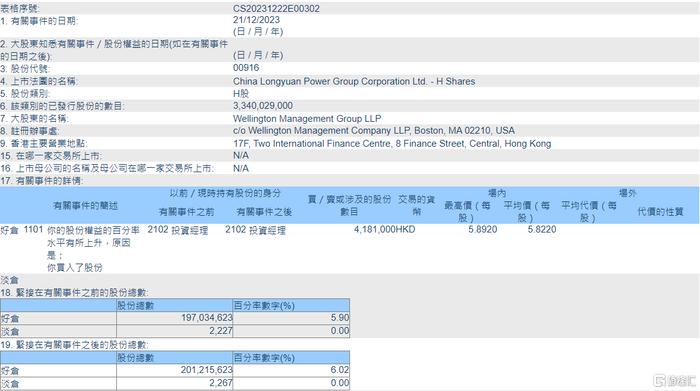Select the Hong Kong business address text

click(392, 144)
